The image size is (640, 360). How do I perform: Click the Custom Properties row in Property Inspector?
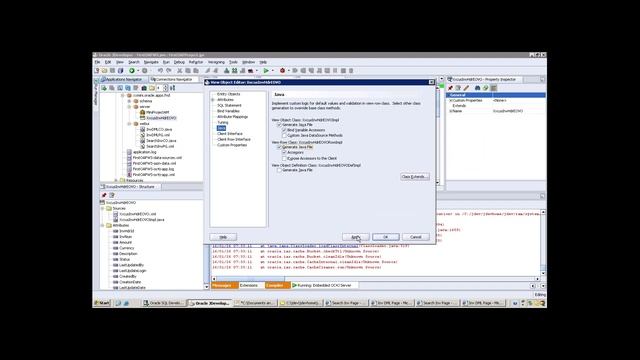(496, 100)
